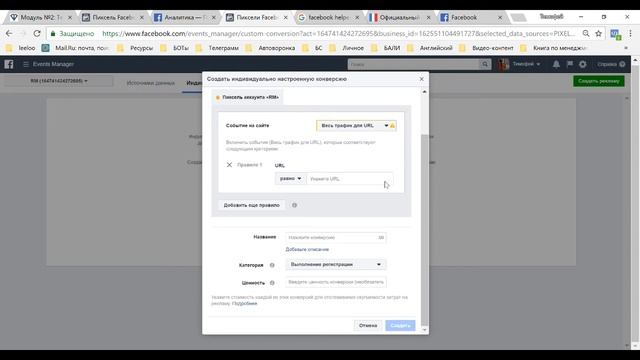This screenshot has width=640, height=360.
Task: Switch to browser tab 'Официальный'
Action: click(399, 18)
